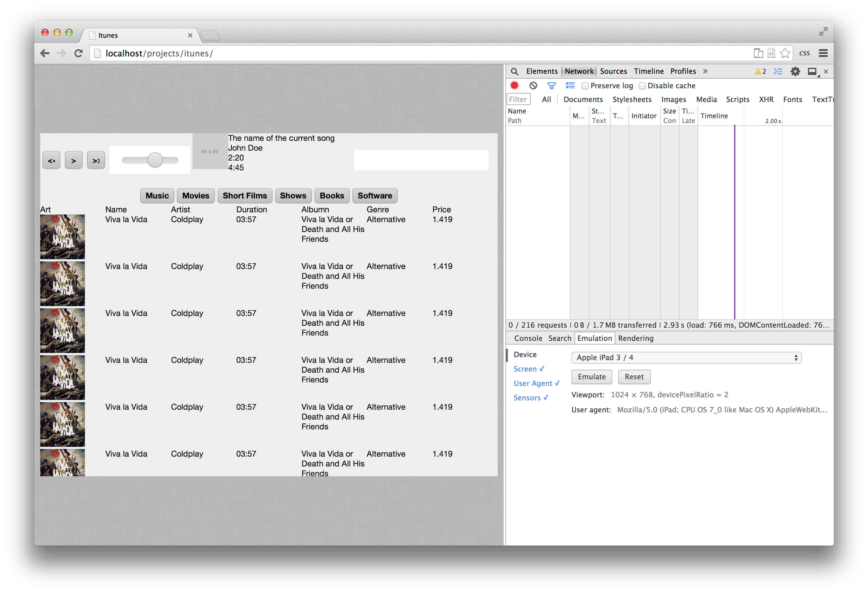Click the Reset button
The width and height of the screenshot is (868, 593).
(x=634, y=377)
